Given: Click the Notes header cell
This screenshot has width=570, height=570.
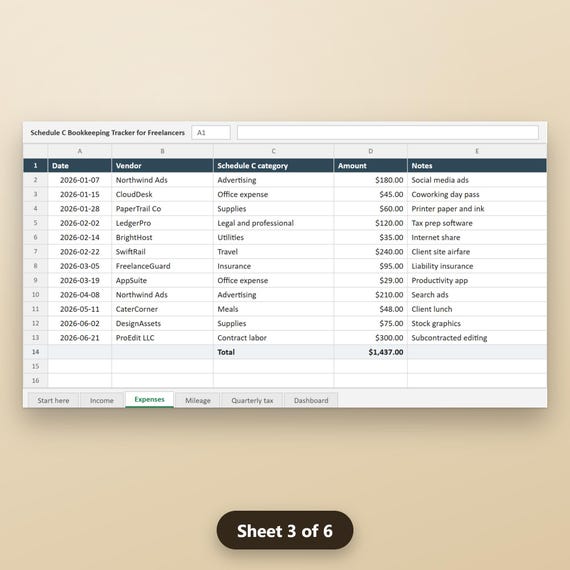Looking at the screenshot, I should tap(477, 165).
